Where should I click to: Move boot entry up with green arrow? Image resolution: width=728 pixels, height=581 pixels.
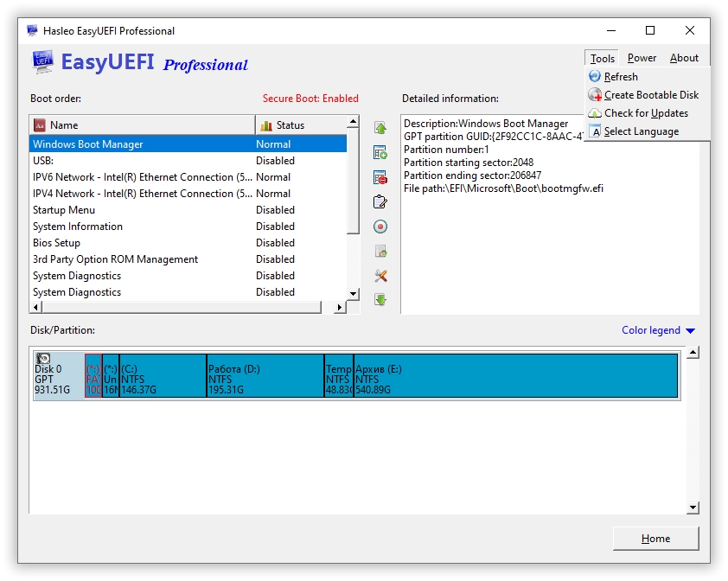(x=380, y=128)
